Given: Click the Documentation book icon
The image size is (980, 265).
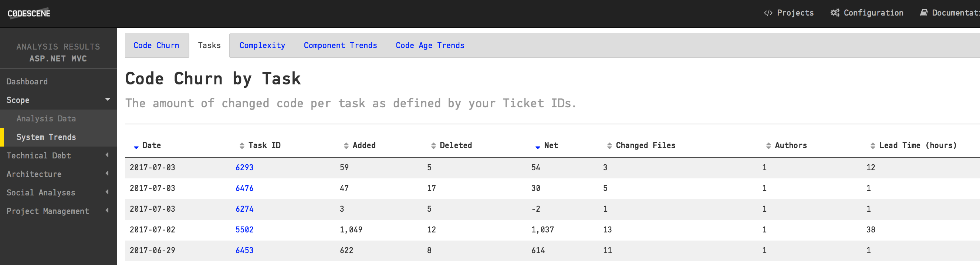Looking at the screenshot, I should pos(924,13).
